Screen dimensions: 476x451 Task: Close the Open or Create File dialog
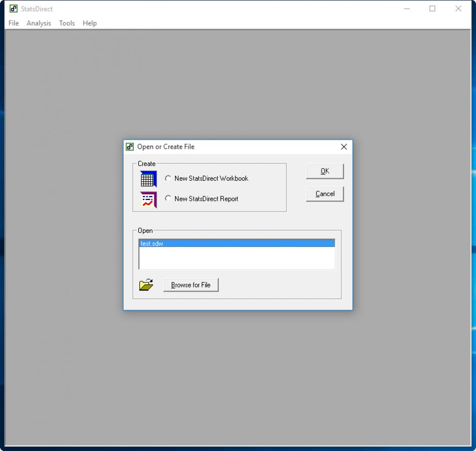pos(344,147)
